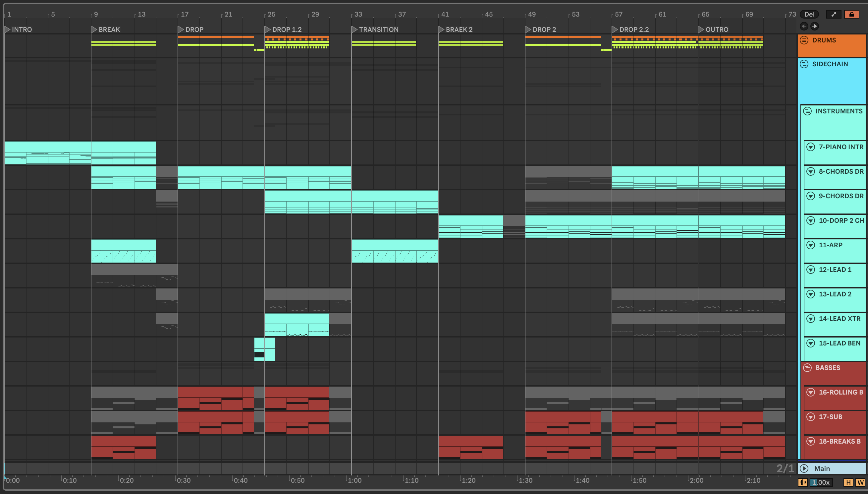Collapse the 18-BREAKS B track arrow
Viewport: 868px width, 494px height.
(x=811, y=441)
